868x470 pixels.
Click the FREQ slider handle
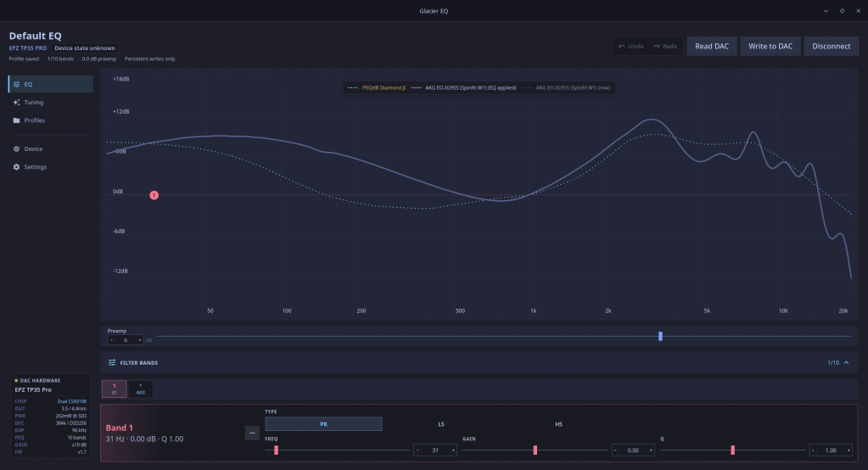click(277, 450)
